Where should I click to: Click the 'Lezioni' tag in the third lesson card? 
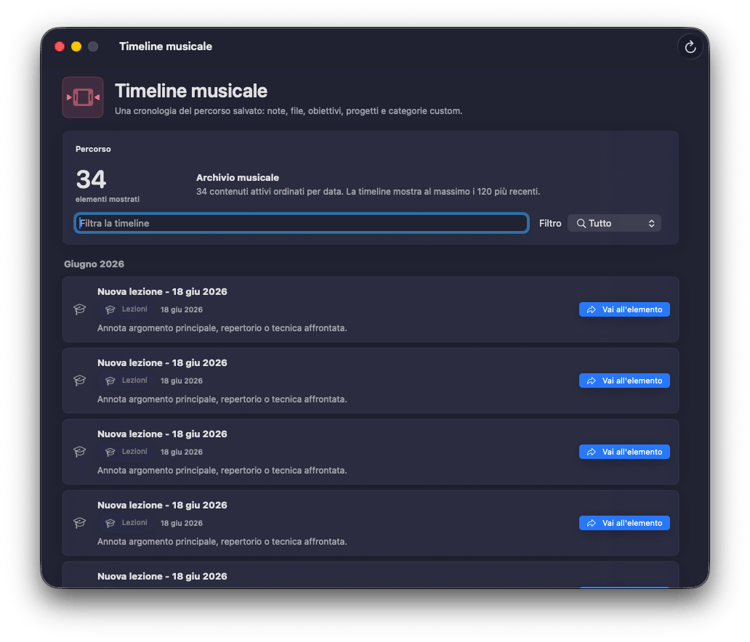126,452
